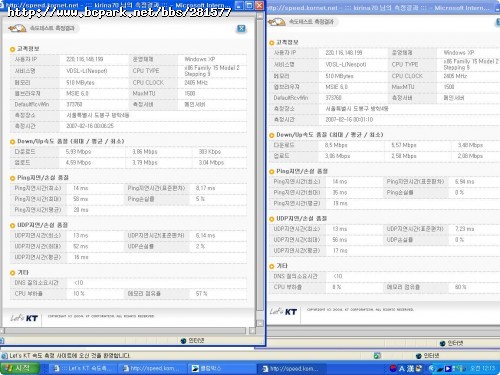This screenshot has width=500, height=375.
Task: Select '60 %' memory usage in right window
Action: point(460,287)
